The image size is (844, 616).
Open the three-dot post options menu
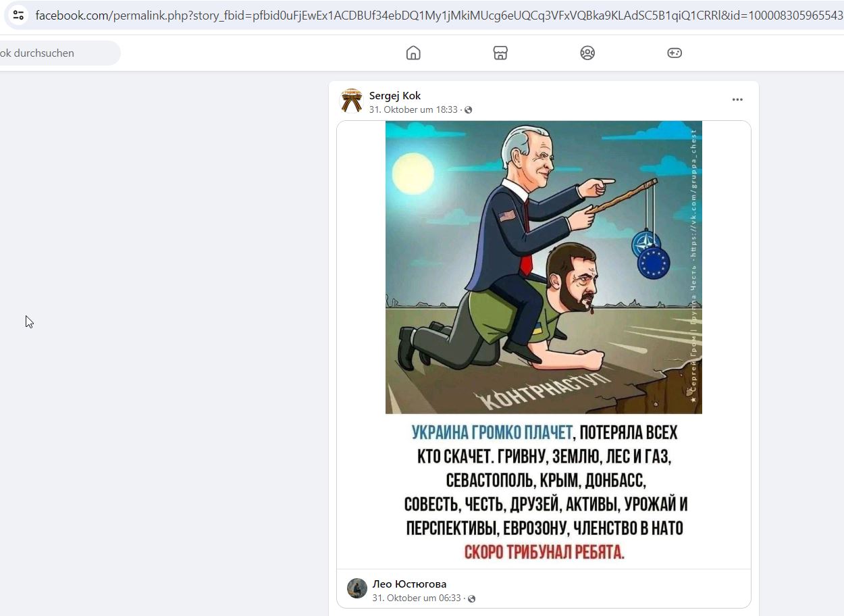[737, 99]
